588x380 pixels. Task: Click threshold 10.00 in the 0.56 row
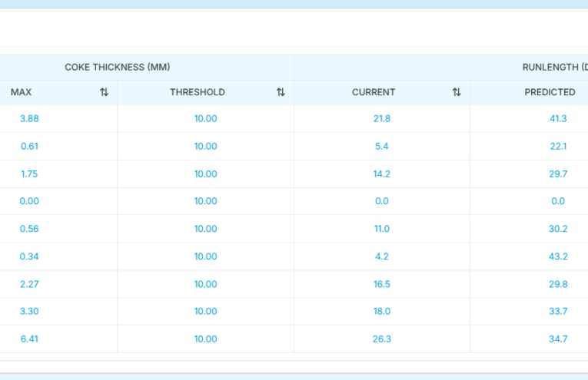(x=205, y=229)
